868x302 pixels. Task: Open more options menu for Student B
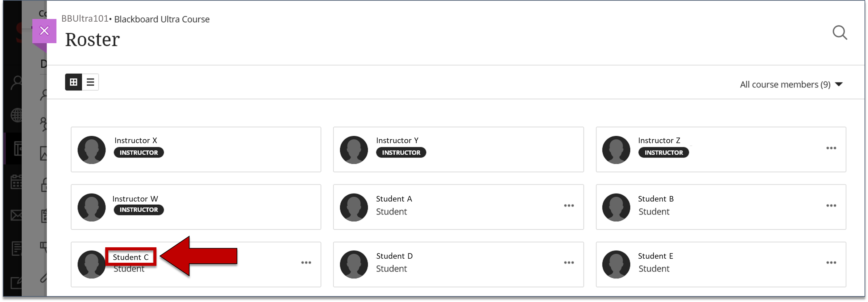[x=831, y=206]
